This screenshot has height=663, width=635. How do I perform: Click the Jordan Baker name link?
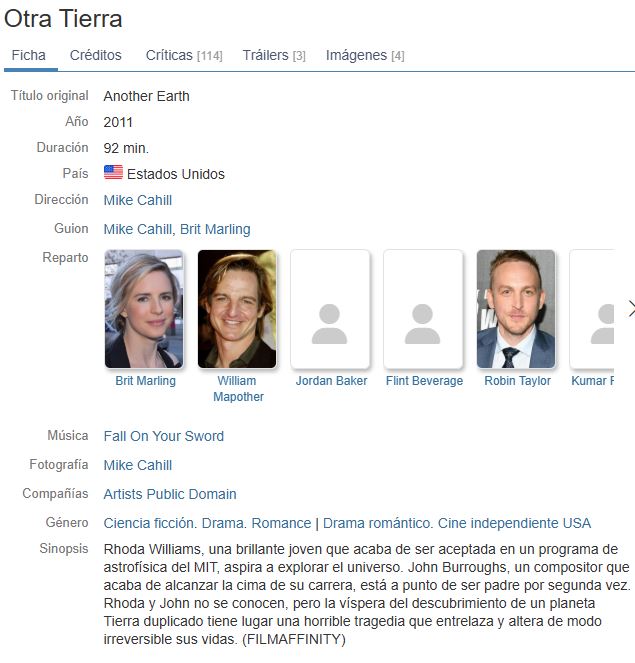coord(331,381)
